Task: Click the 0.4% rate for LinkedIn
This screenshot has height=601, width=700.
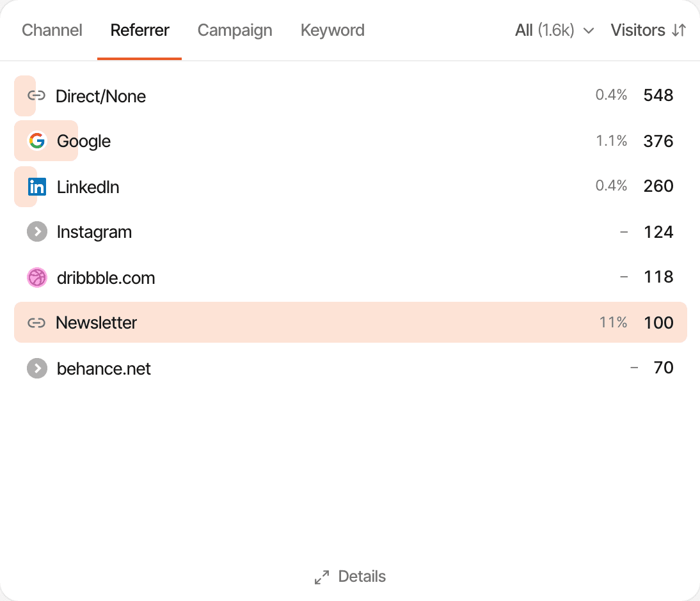Action: 611,185
